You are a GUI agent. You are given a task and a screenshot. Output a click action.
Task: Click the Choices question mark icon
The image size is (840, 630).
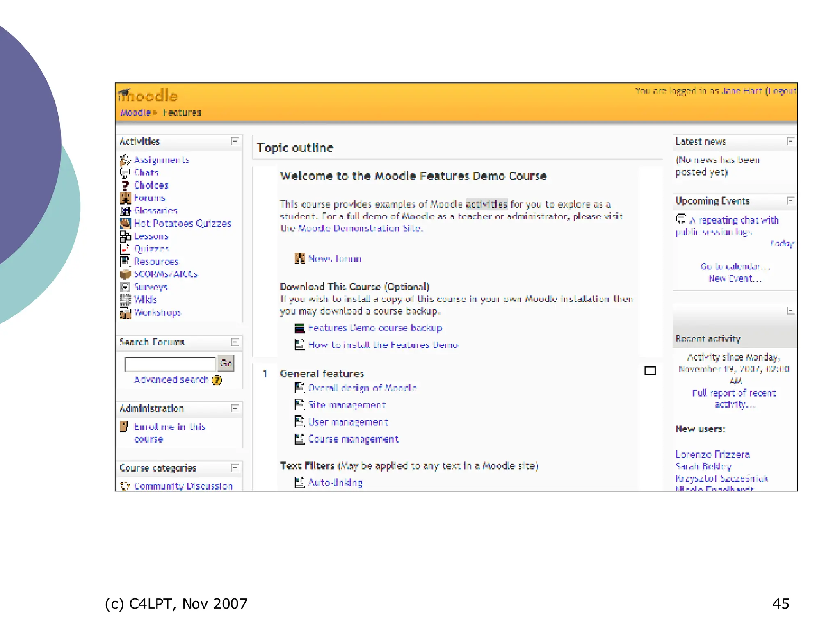point(125,185)
